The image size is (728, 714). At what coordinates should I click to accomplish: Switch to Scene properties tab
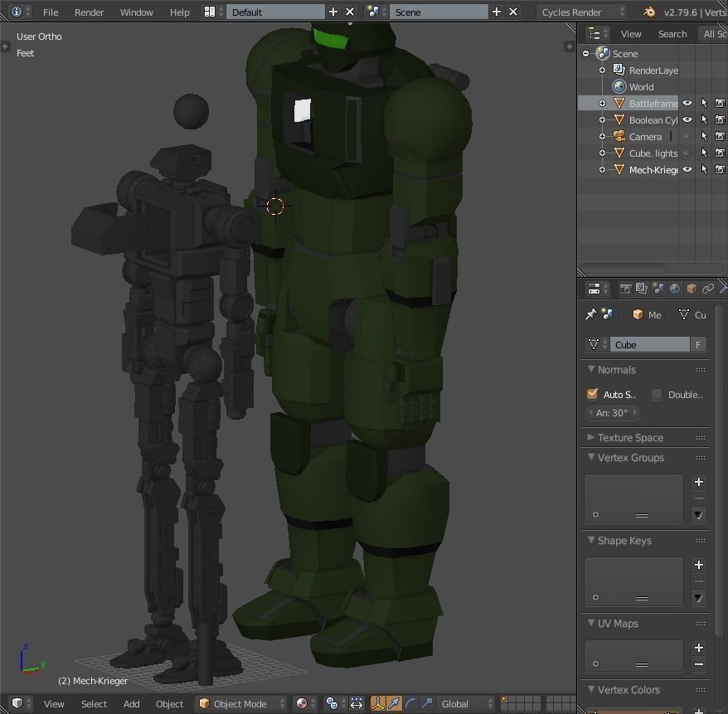pyautogui.click(x=658, y=289)
